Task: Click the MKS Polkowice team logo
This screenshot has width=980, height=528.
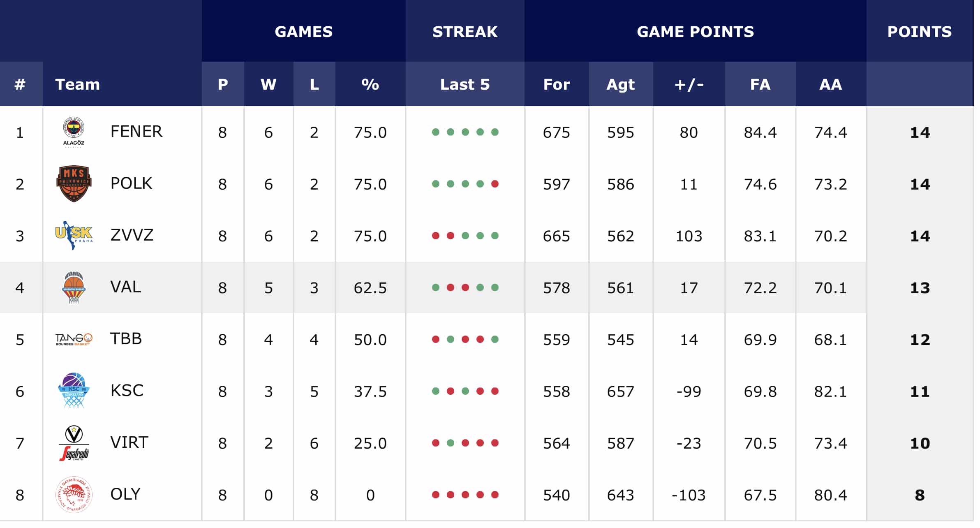Action: pyautogui.click(x=74, y=184)
